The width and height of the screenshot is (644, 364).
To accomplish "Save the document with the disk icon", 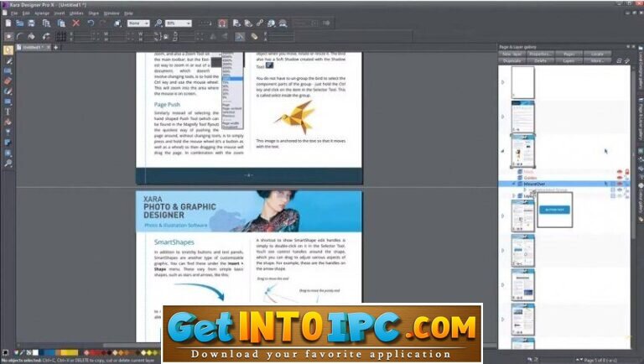I will click(31, 23).
